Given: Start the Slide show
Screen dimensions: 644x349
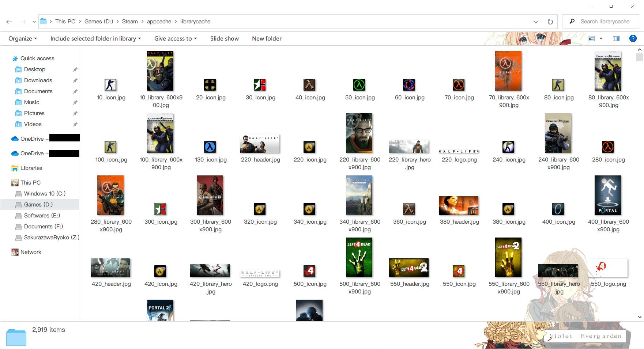Looking at the screenshot, I should tap(225, 38).
